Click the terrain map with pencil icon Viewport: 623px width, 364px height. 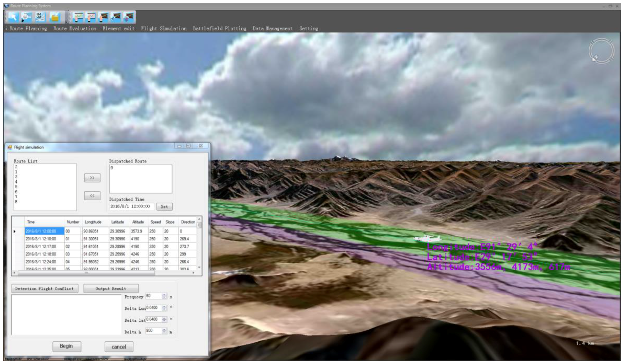pyautogui.click(x=116, y=17)
